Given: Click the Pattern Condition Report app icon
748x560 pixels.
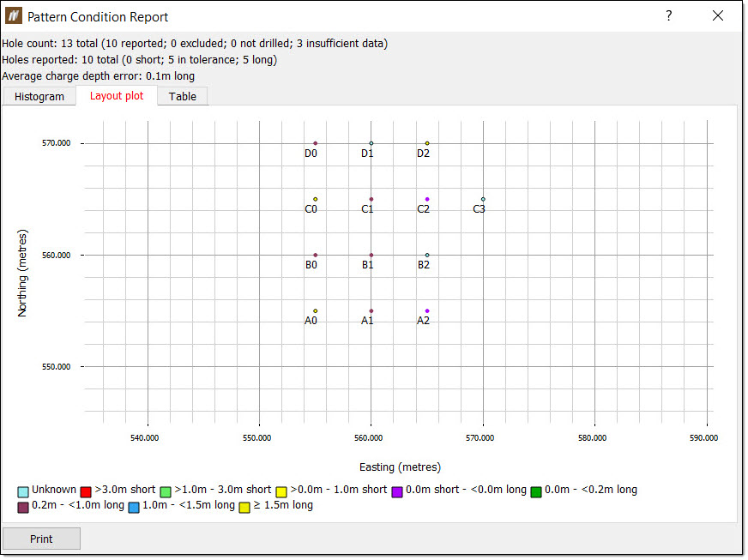Looking at the screenshot, I should tap(14, 15).
